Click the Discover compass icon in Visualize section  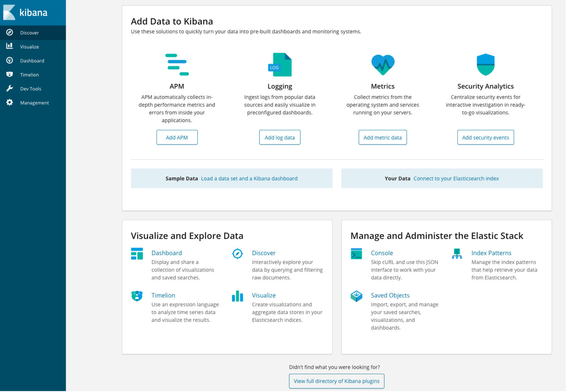click(x=238, y=254)
